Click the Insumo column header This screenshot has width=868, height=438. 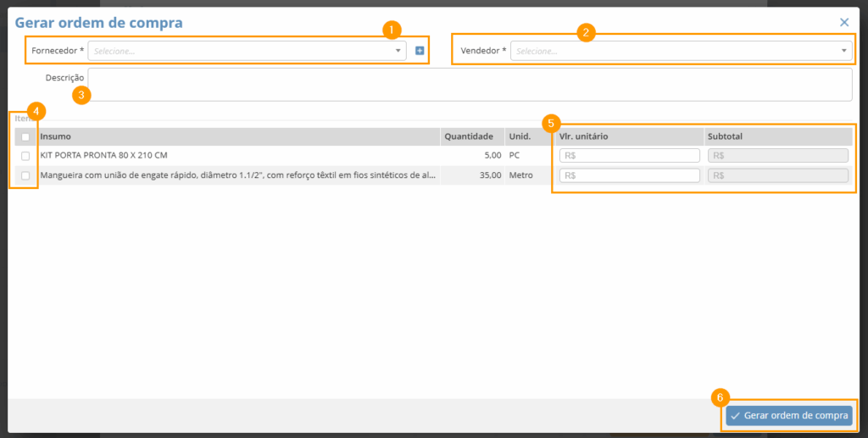56,136
